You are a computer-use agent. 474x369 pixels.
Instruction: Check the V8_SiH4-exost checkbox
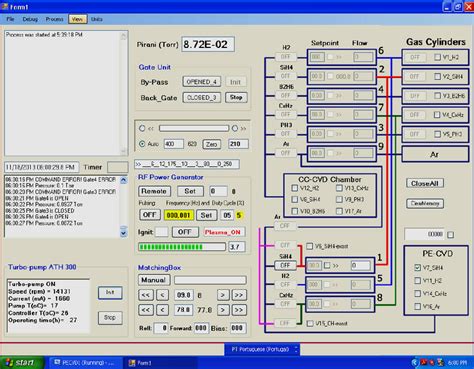click(309, 246)
